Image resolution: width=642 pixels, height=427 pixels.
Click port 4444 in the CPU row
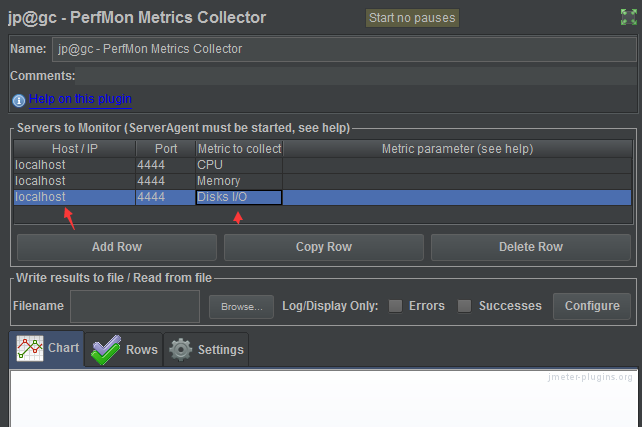(166, 165)
